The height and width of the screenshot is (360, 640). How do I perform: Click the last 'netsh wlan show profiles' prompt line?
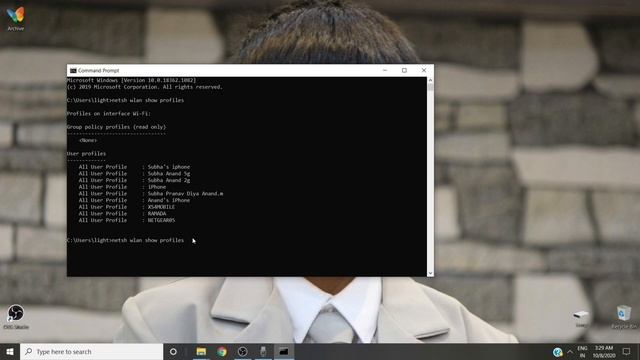click(x=125, y=240)
